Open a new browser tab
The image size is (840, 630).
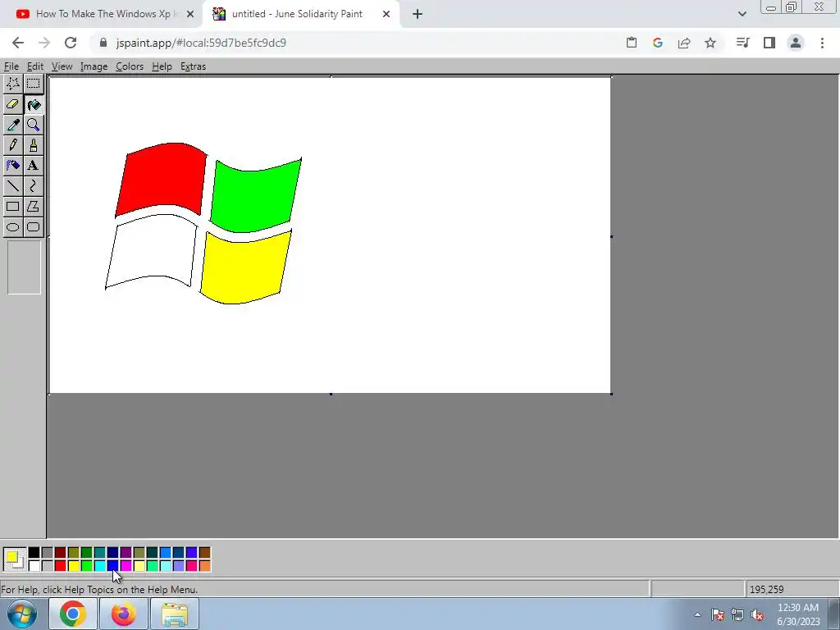(418, 14)
